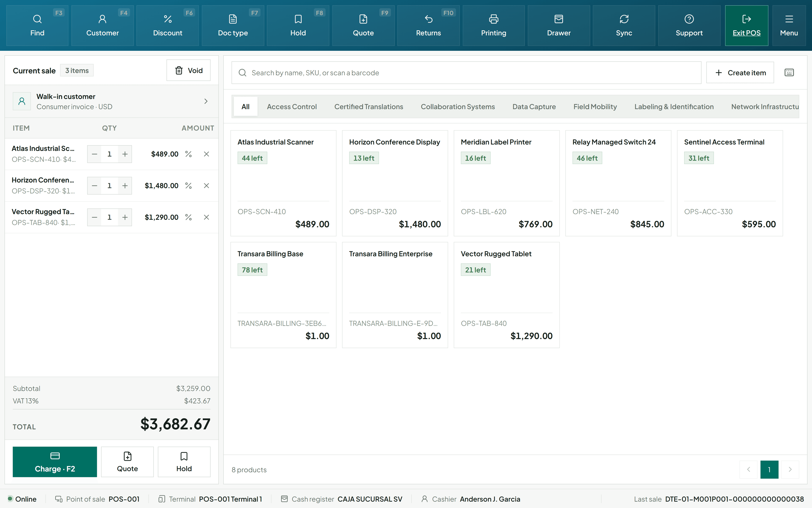Click the product search field
The height and width of the screenshot is (508, 812).
coord(466,73)
